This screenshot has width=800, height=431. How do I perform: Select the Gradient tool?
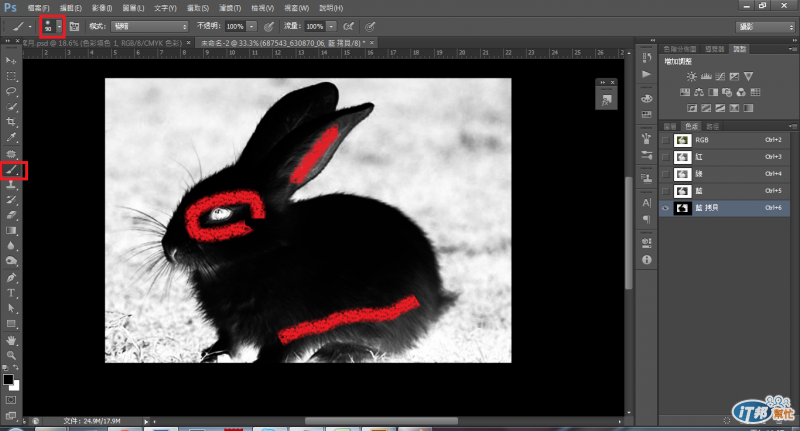tap(11, 231)
